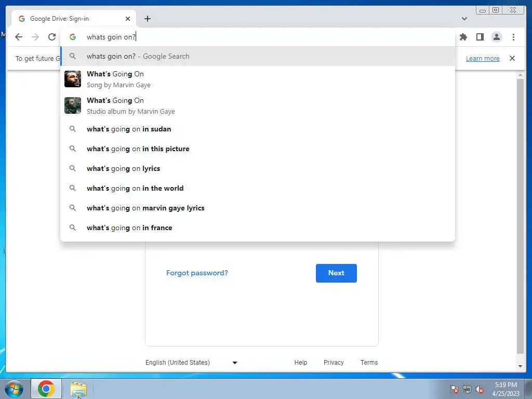The width and height of the screenshot is (532, 399).
Task: Click the grayed forward navigation arrow
Action: [35, 37]
